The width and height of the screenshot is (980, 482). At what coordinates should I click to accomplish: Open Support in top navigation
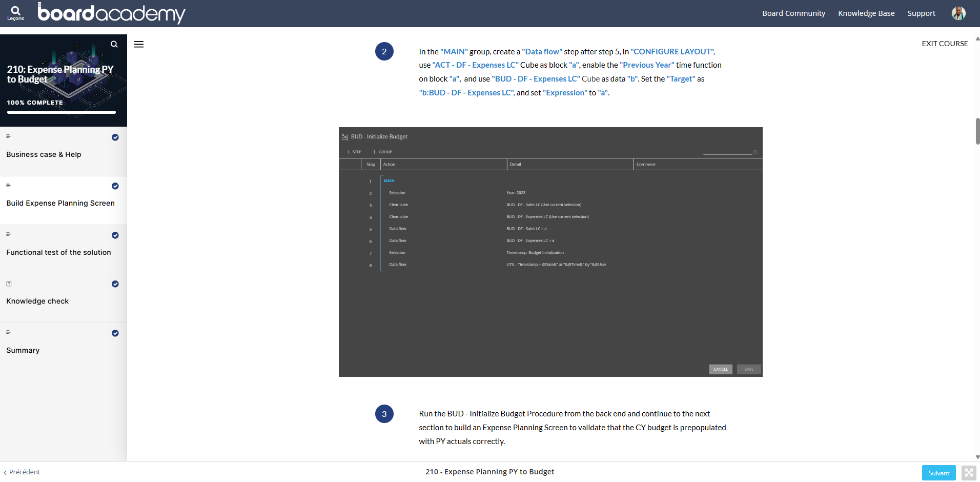921,13
